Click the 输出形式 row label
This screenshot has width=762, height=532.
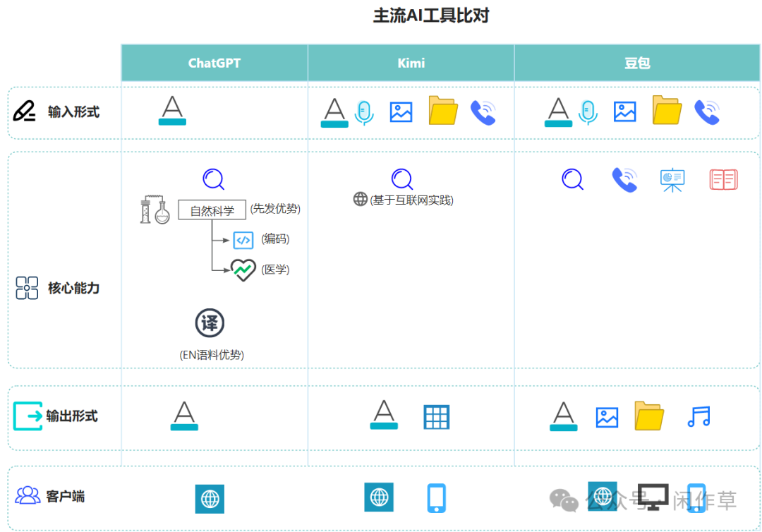72,416
